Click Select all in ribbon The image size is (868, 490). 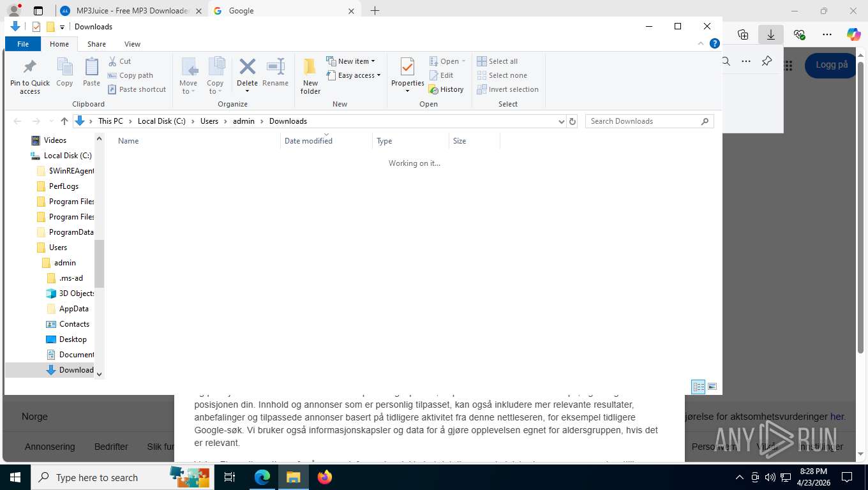497,61
